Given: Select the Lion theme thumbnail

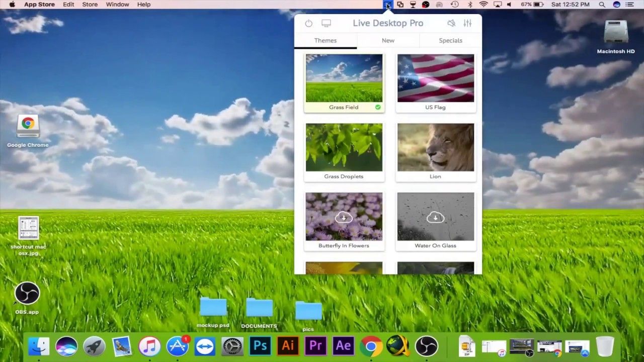Looking at the screenshot, I should [435, 147].
